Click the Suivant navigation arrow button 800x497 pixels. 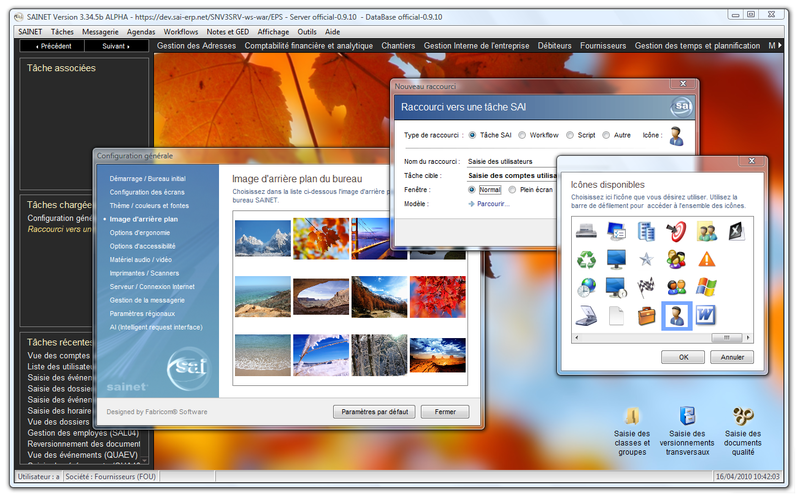point(115,45)
